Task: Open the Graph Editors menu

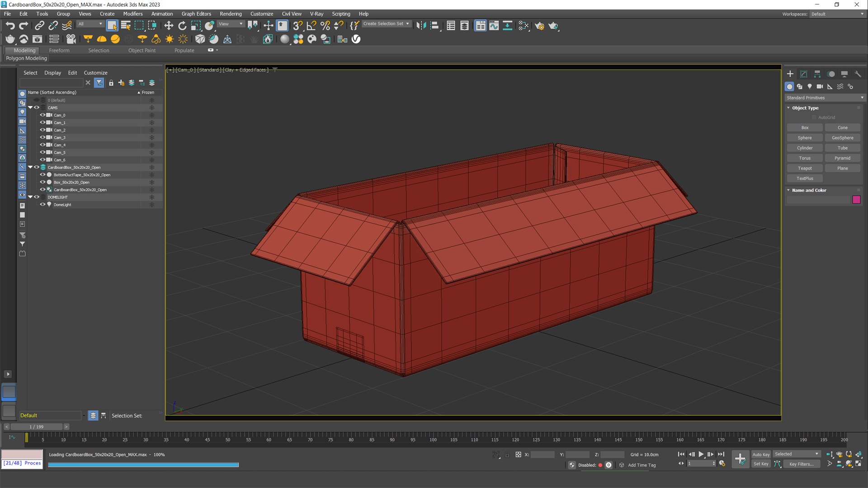Action: tap(196, 14)
